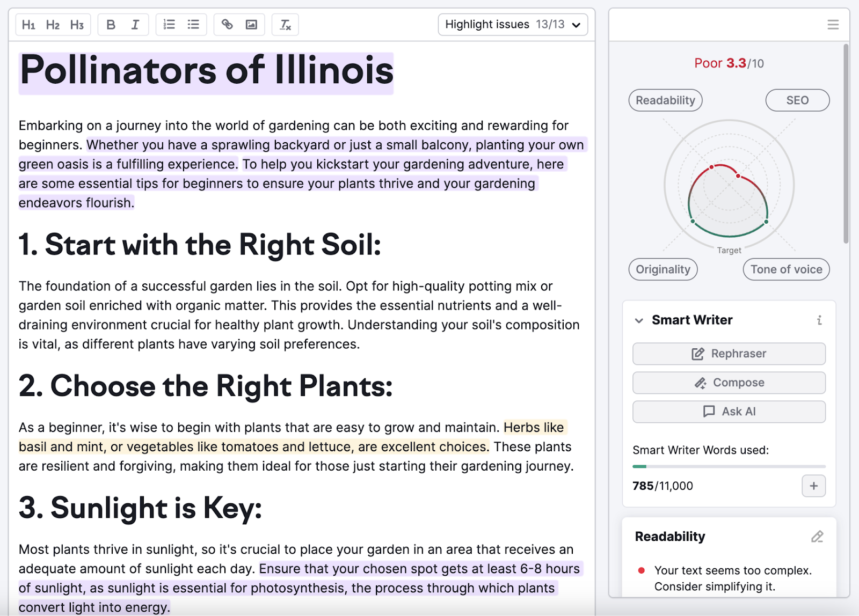Apply Heading 1 style
Viewport: 859px width, 616px height.
click(29, 24)
